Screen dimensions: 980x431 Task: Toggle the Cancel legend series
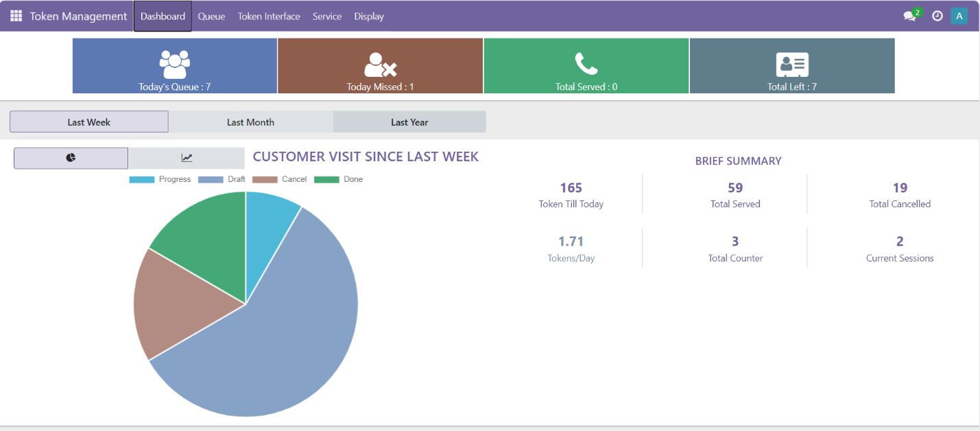pos(280,179)
